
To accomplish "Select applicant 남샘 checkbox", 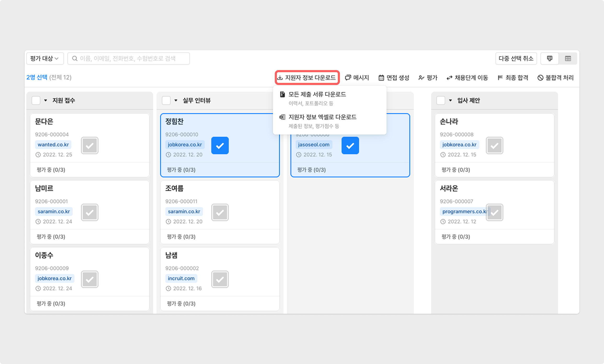I will [220, 279].
